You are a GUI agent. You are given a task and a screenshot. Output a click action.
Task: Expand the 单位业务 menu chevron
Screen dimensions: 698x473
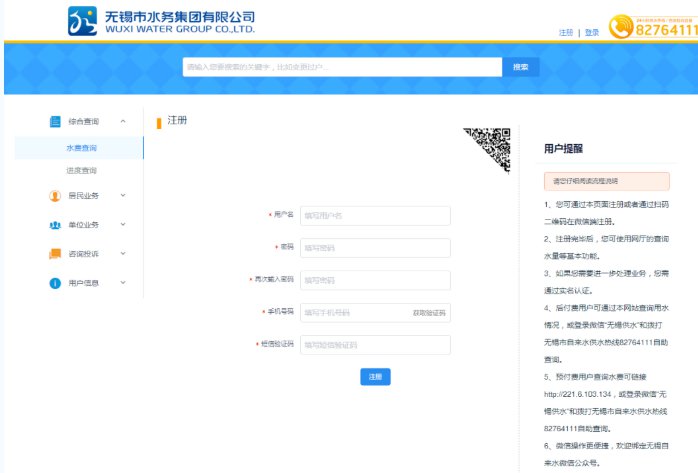(x=123, y=225)
